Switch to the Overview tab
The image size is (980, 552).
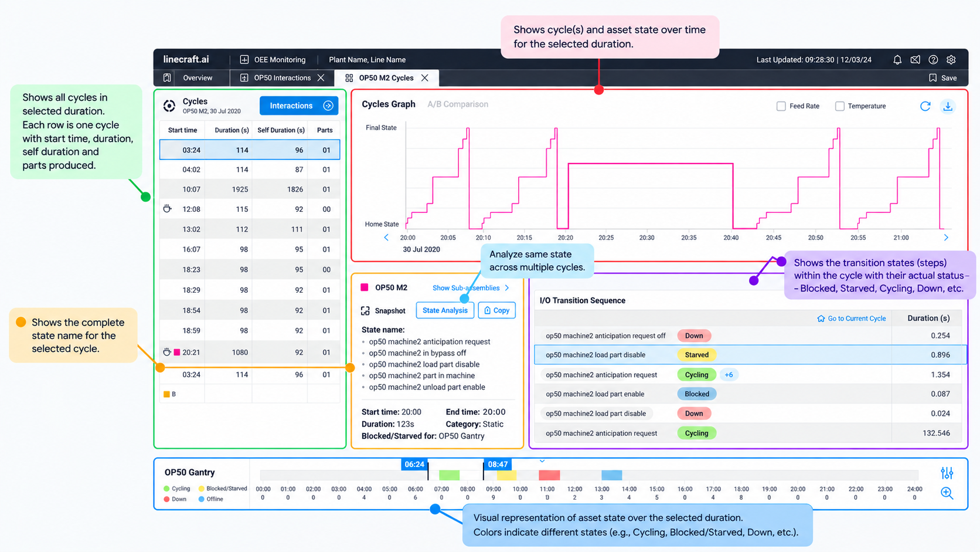pyautogui.click(x=198, y=78)
